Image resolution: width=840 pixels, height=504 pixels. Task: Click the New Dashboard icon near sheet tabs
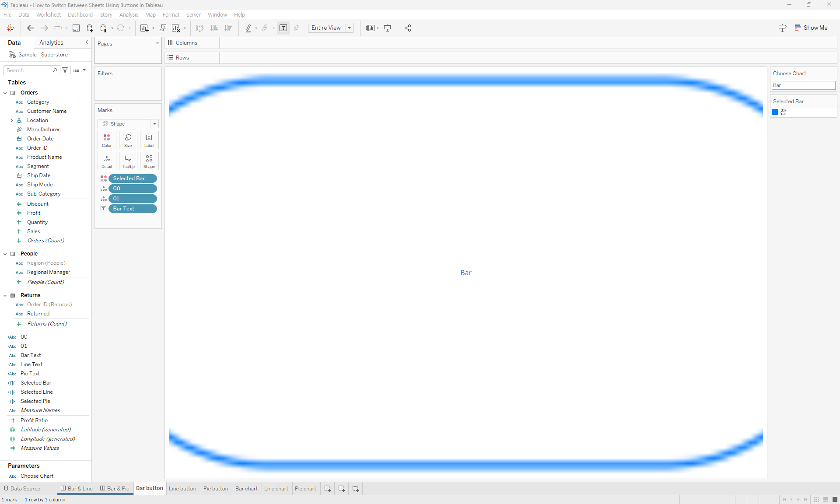(x=341, y=488)
